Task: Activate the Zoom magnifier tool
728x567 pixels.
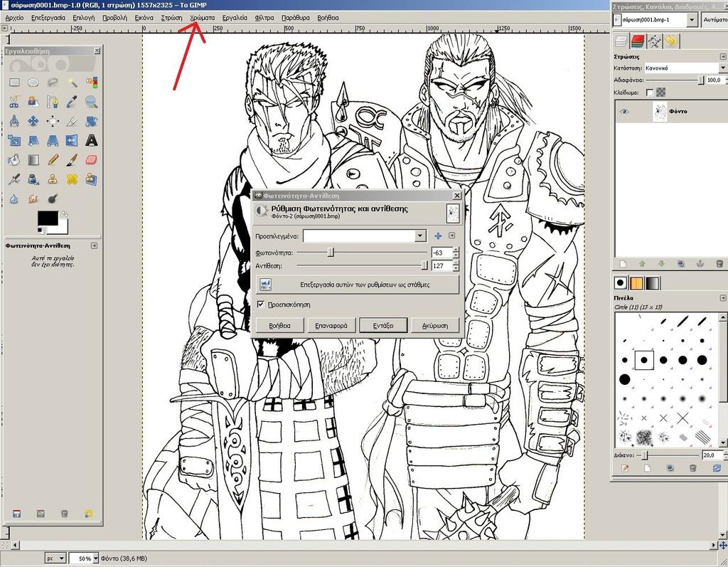Action: (92, 102)
